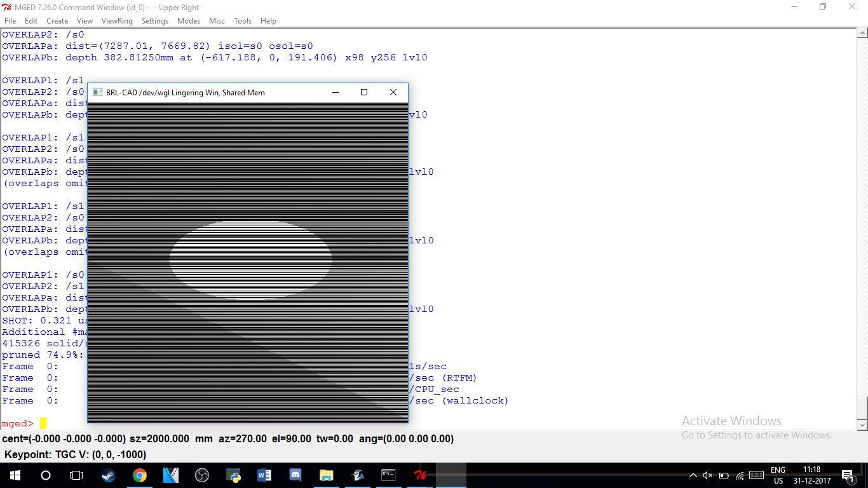Open the Create menu
868x488 pixels.
coord(57,21)
